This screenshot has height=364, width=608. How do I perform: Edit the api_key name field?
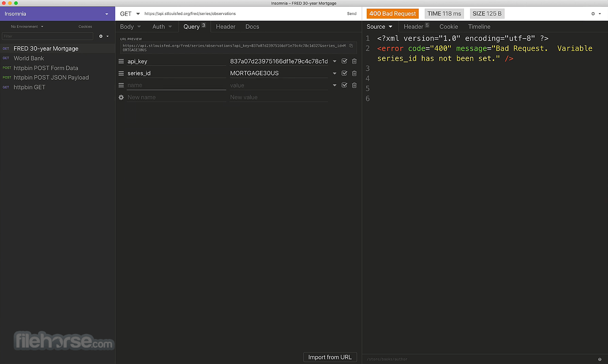(176, 61)
